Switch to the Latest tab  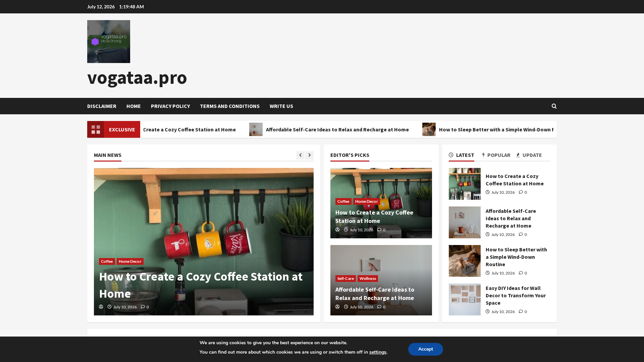point(462,155)
